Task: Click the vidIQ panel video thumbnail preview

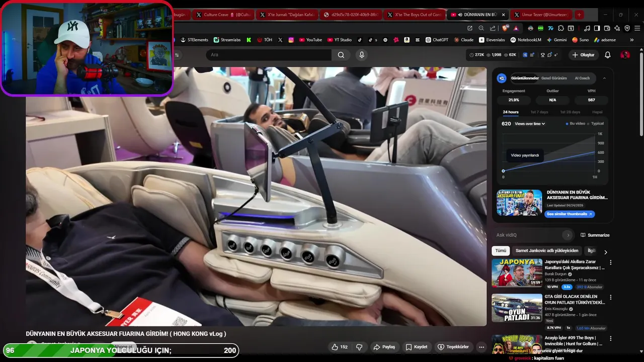Action: click(x=519, y=203)
